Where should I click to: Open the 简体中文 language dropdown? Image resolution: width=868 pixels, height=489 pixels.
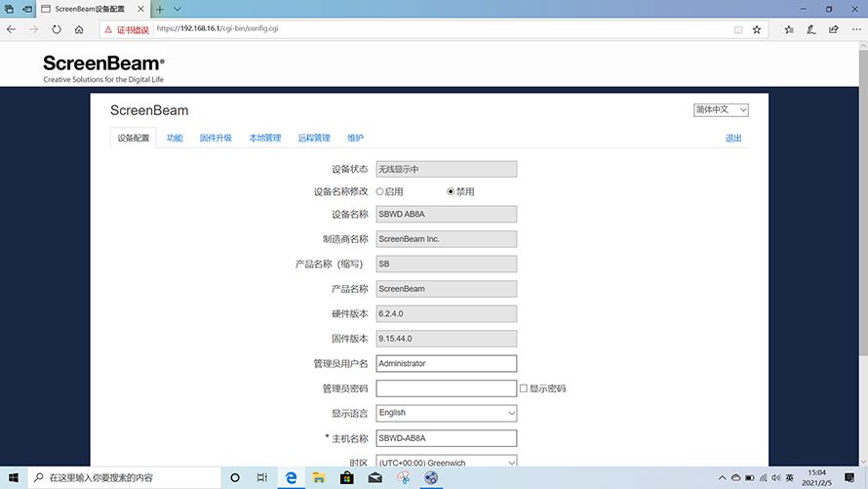(721, 109)
